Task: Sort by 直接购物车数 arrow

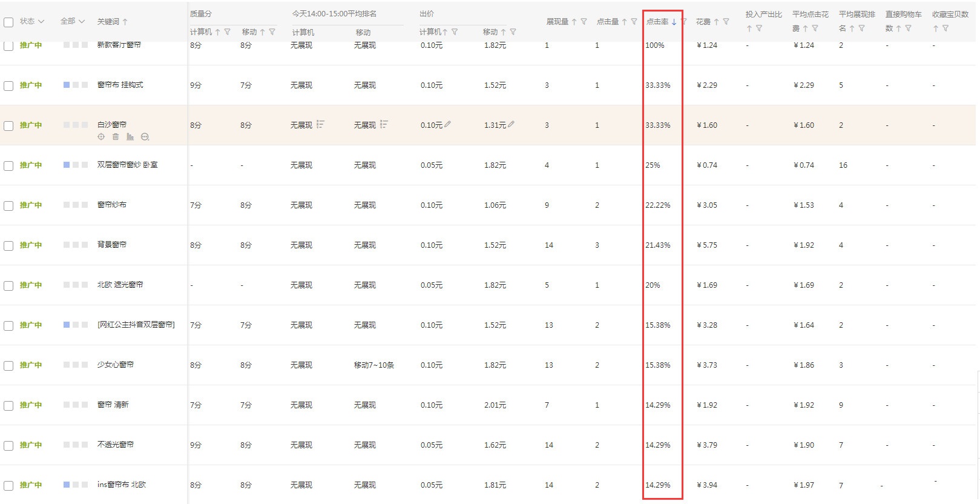Action: tap(898, 28)
